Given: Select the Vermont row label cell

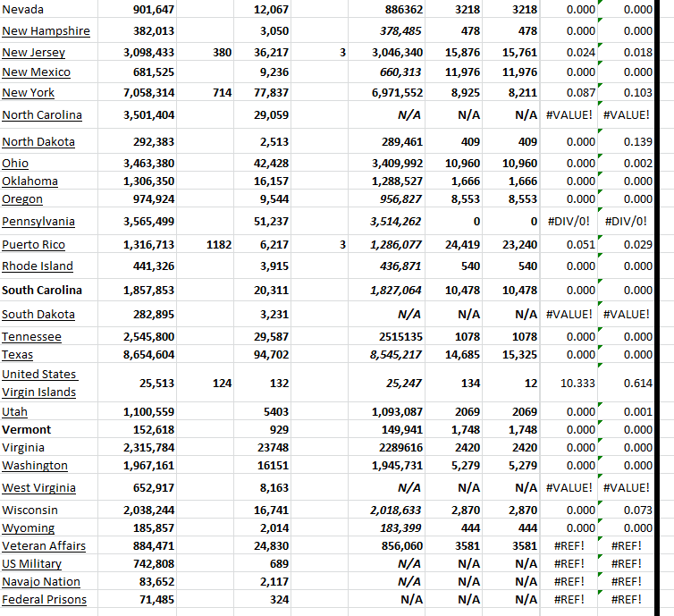Looking at the screenshot, I should [x=27, y=430].
